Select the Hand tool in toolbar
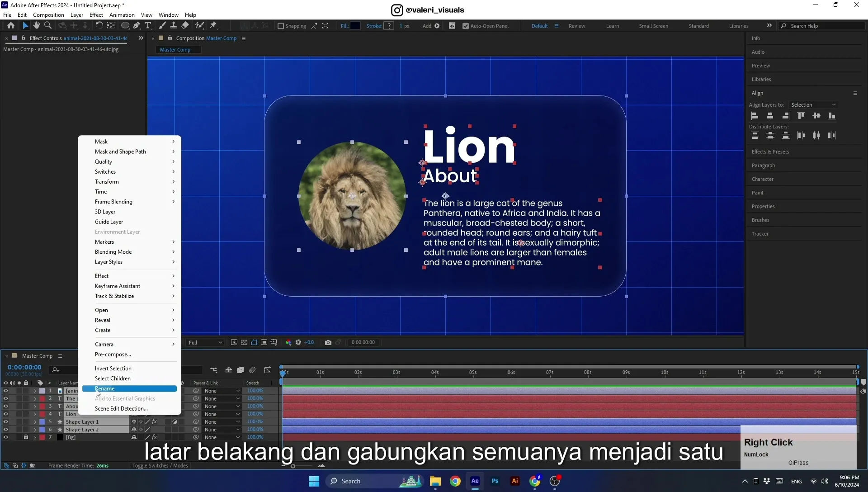The image size is (868, 492). 37,26
